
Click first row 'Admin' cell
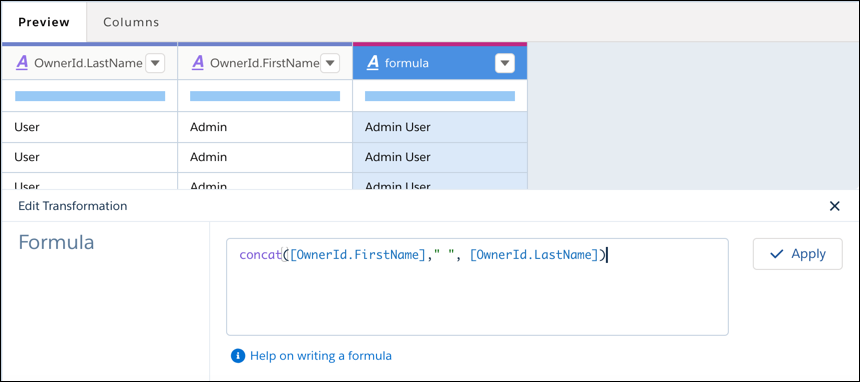coord(265,127)
